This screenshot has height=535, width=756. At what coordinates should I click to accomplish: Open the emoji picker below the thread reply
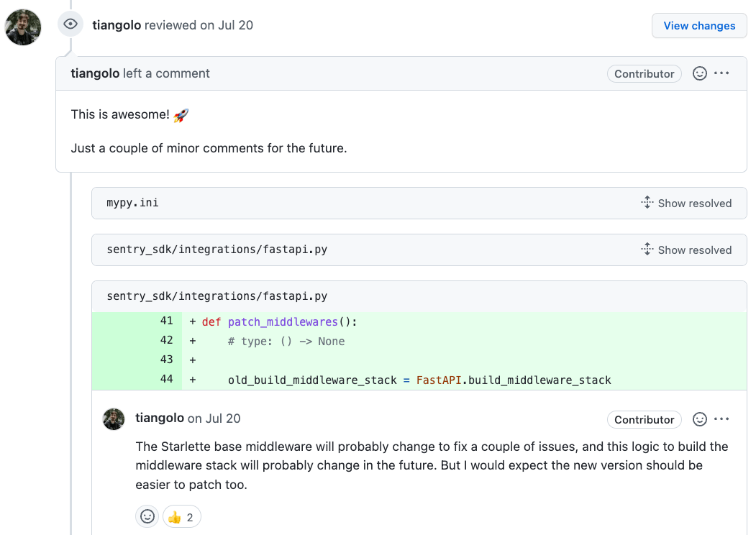tap(147, 516)
